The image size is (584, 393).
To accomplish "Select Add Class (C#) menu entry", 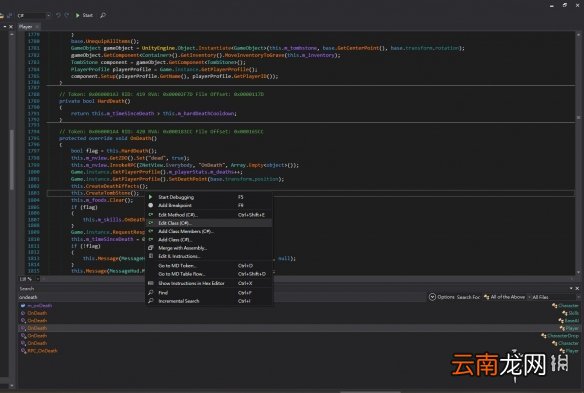I will point(209,240).
